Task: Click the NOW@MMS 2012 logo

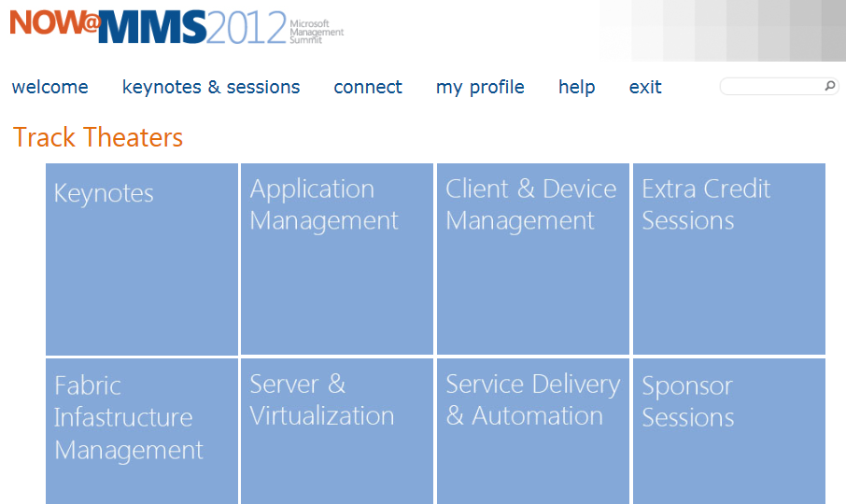Action: tap(148, 27)
